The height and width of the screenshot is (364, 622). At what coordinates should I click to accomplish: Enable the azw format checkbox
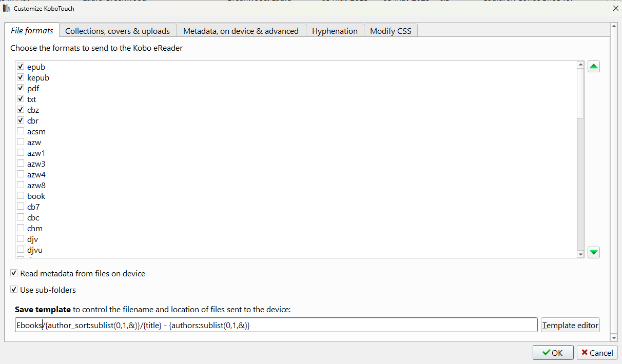tap(21, 142)
